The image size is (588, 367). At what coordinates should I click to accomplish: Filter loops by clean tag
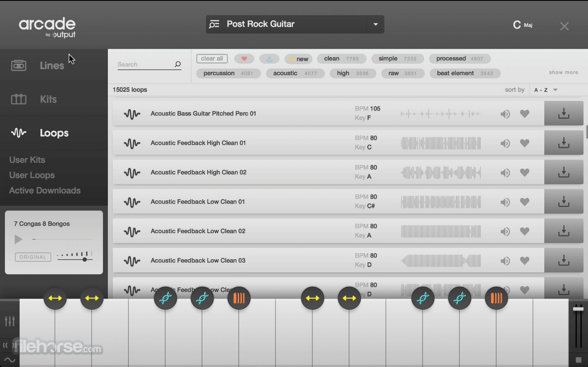click(x=342, y=59)
